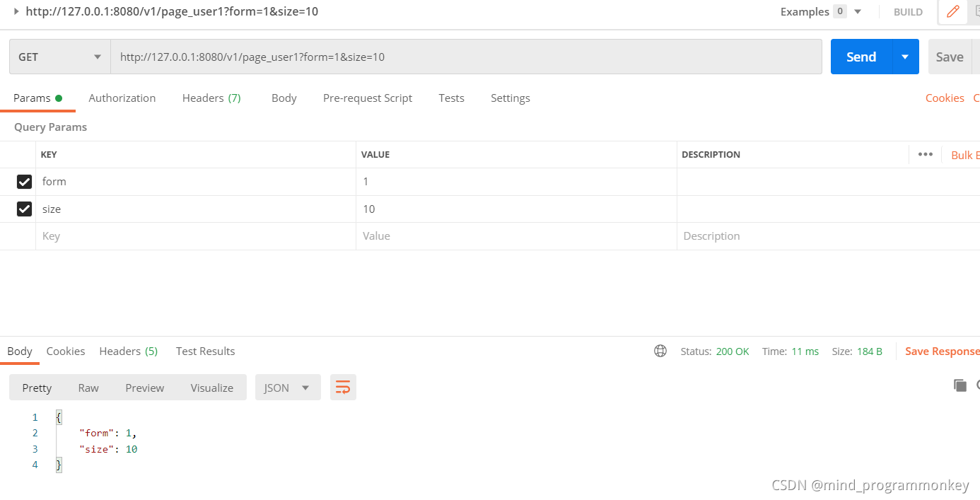This screenshot has height=500, width=980.
Task: Open the Pre-request Script tab
Action: (x=368, y=98)
